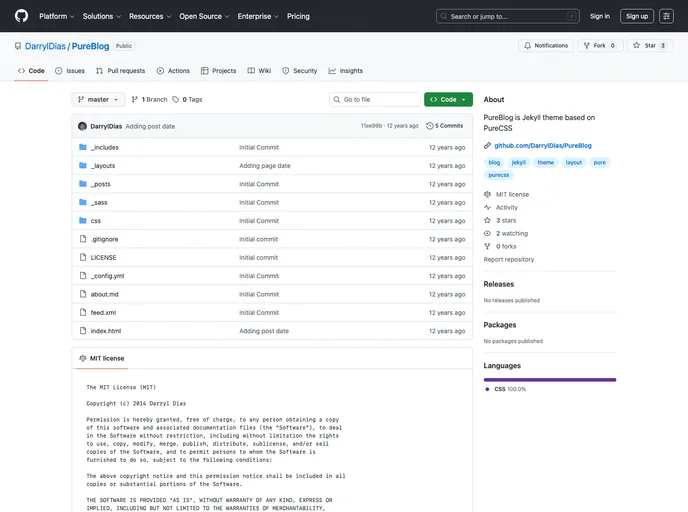Open the _includes folder
This screenshot has width=688, height=512.
click(x=104, y=147)
